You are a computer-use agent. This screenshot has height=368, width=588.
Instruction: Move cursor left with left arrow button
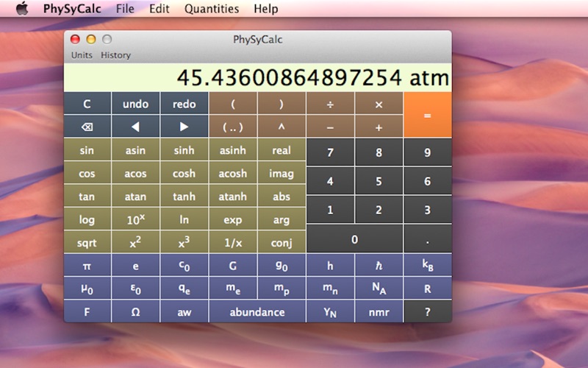[x=135, y=127]
